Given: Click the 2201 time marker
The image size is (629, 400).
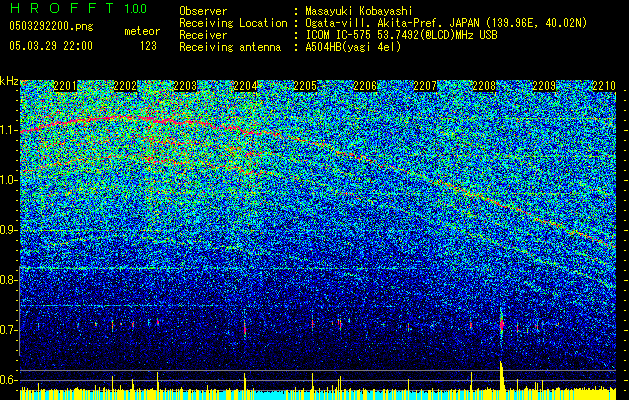Looking at the screenshot, I should pyautogui.click(x=65, y=86).
